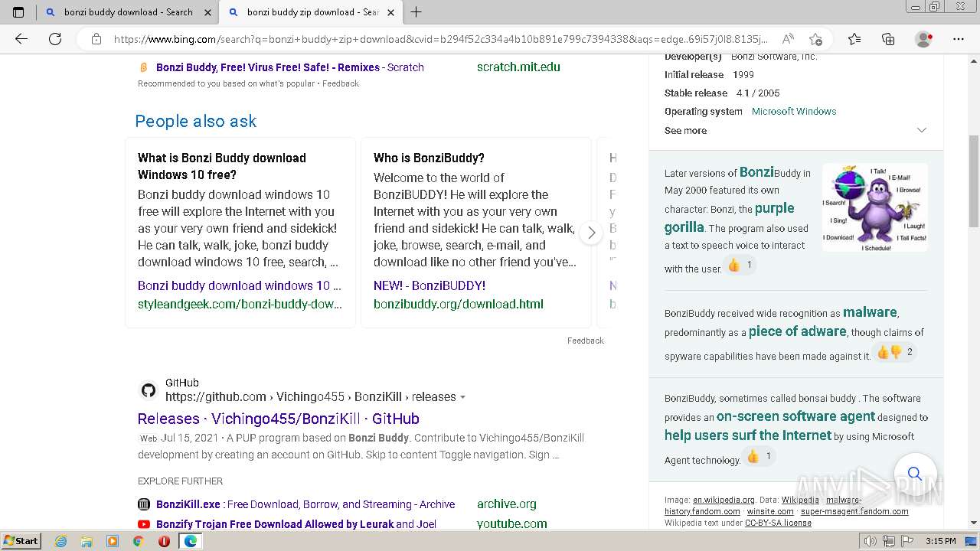Click What is Bonzi Buddy download question

tap(222, 166)
